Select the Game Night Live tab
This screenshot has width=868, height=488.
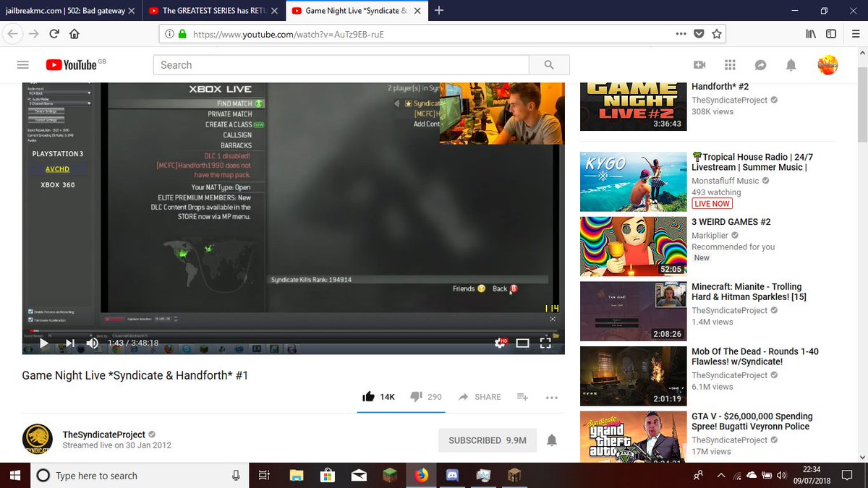coord(356,11)
